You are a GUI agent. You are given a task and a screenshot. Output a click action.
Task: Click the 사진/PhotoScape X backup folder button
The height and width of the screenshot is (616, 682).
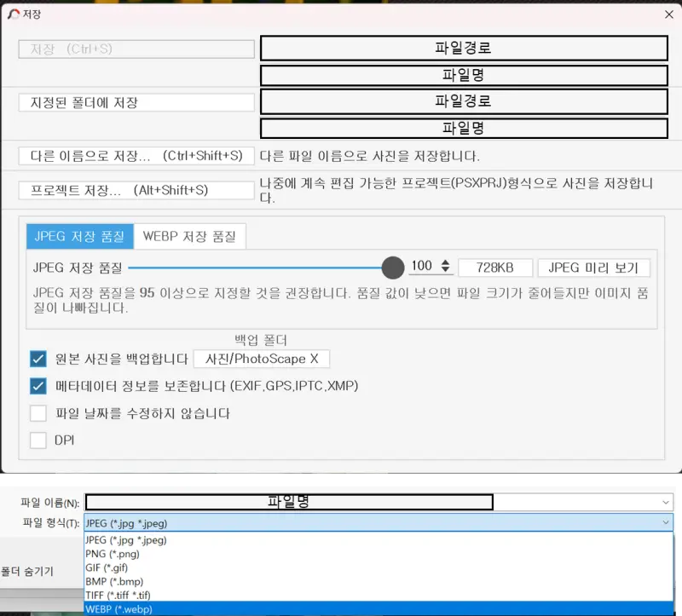click(262, 359)
